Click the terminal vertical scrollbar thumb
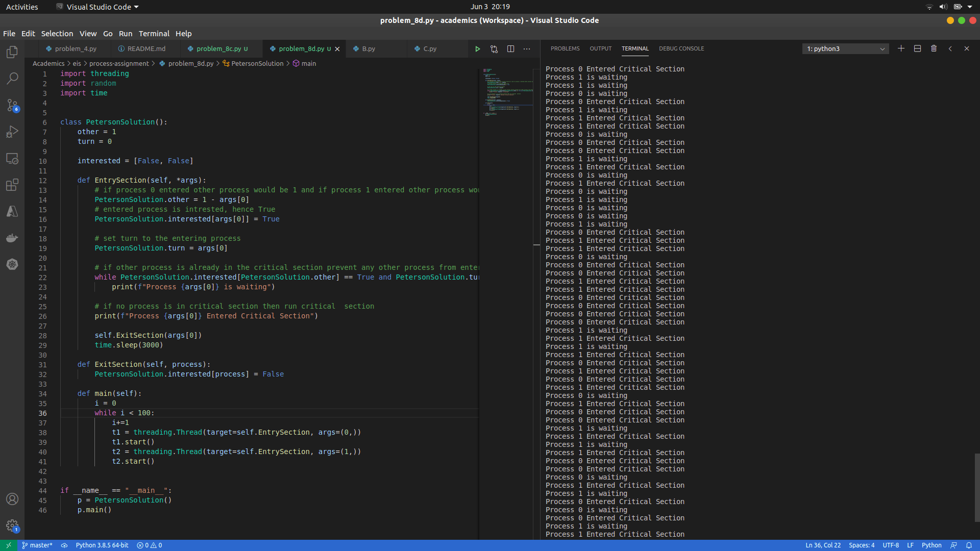The height and width of the screenshot is (551, 980). tap(976, 487)
